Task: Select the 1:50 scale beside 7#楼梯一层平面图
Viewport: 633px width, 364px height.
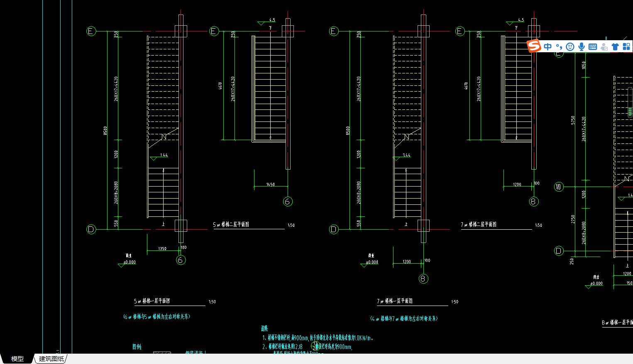Action: pos(455,302)
